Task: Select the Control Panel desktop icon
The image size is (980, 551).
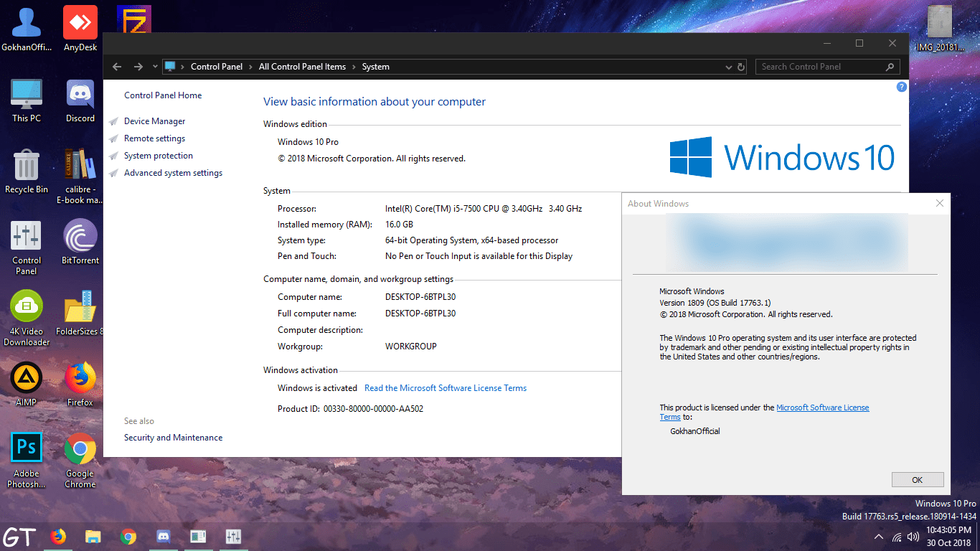Action: pyautogui.click(x=27, y=248)
